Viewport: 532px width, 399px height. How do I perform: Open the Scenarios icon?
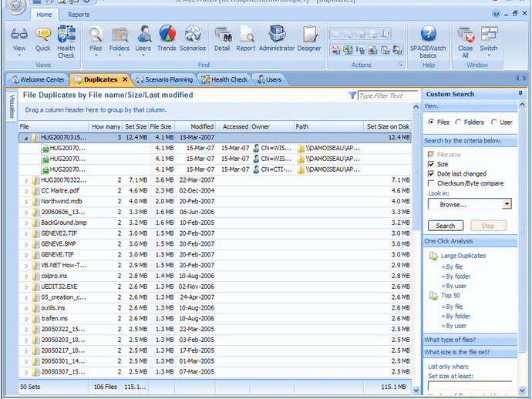193,33
